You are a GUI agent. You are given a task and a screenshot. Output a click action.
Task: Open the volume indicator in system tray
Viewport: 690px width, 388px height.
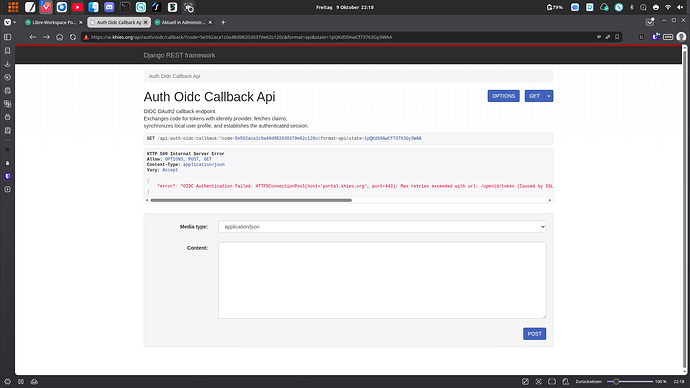tap(680, 7)
